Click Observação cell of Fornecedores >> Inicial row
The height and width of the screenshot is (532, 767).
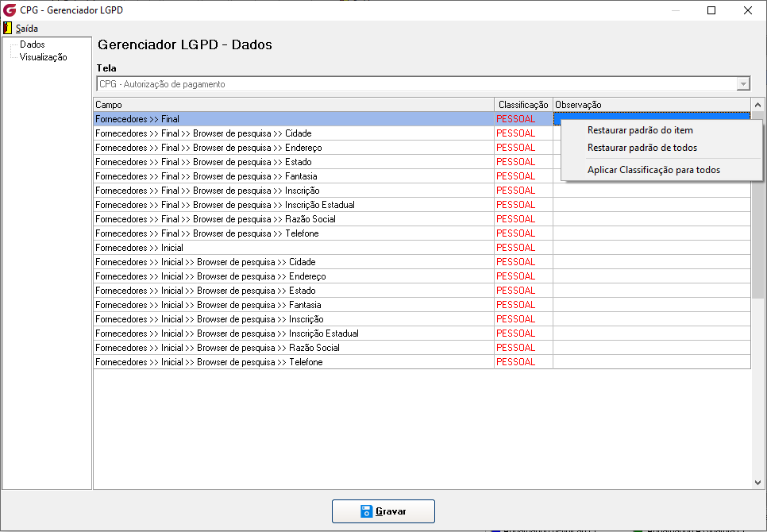[x=652, y=248]
